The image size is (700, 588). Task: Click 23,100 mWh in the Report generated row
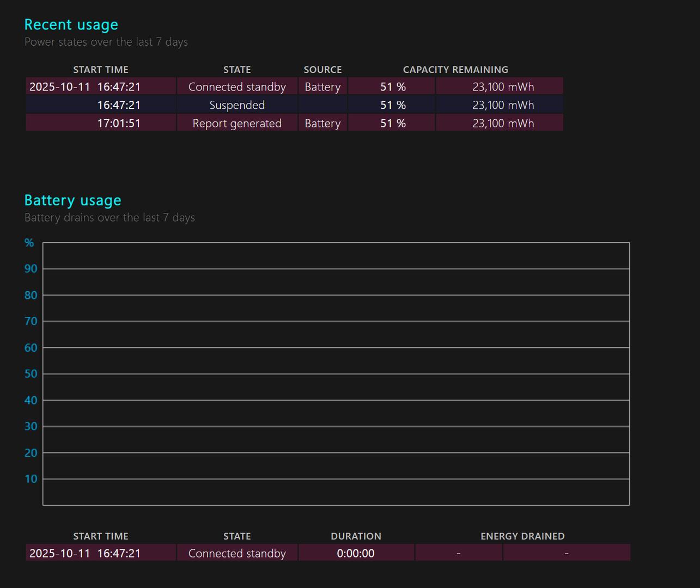[503, 124]
